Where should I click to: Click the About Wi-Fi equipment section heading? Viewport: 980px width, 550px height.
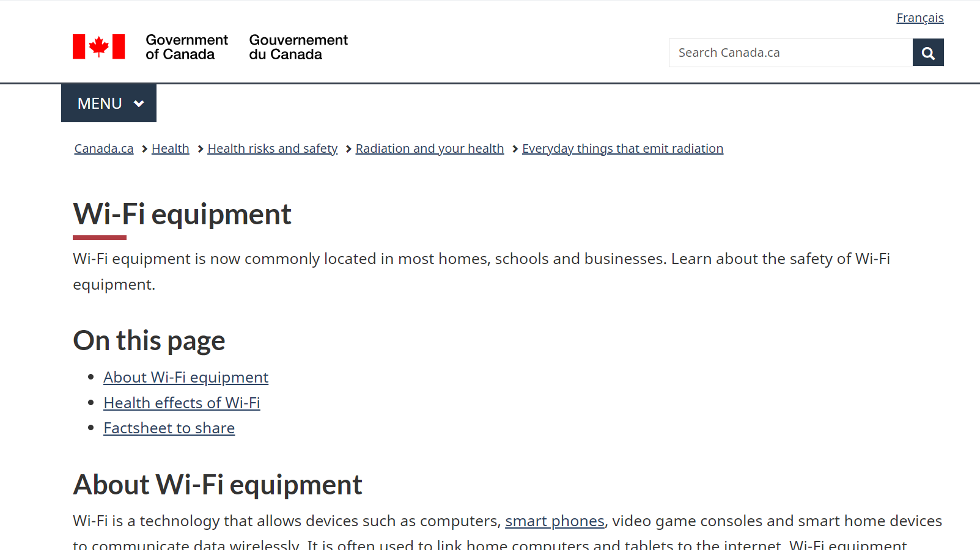click(x=218, y=485)
